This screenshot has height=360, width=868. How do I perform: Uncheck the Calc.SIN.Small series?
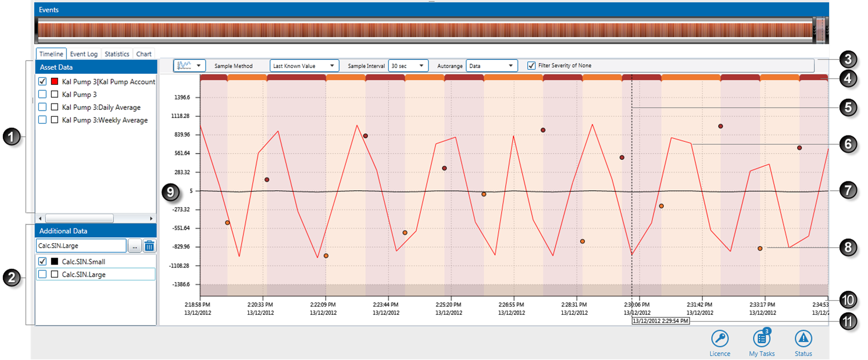[42, 262]
